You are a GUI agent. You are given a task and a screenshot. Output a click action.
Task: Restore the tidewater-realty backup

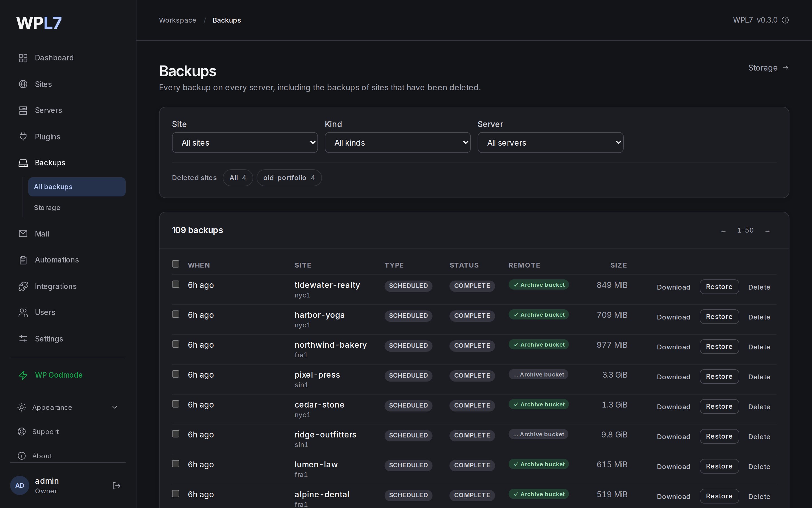[719, 286]
